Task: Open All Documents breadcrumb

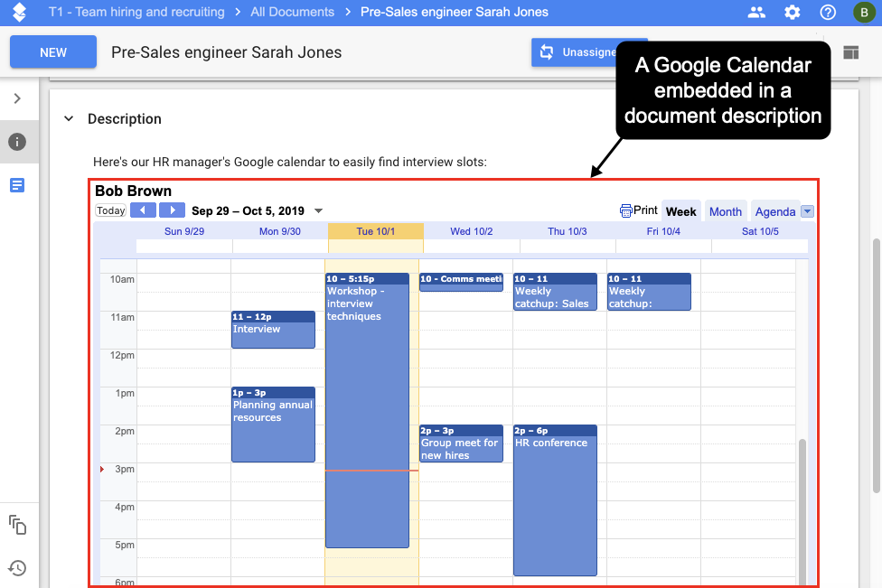Action: [293, 12]
